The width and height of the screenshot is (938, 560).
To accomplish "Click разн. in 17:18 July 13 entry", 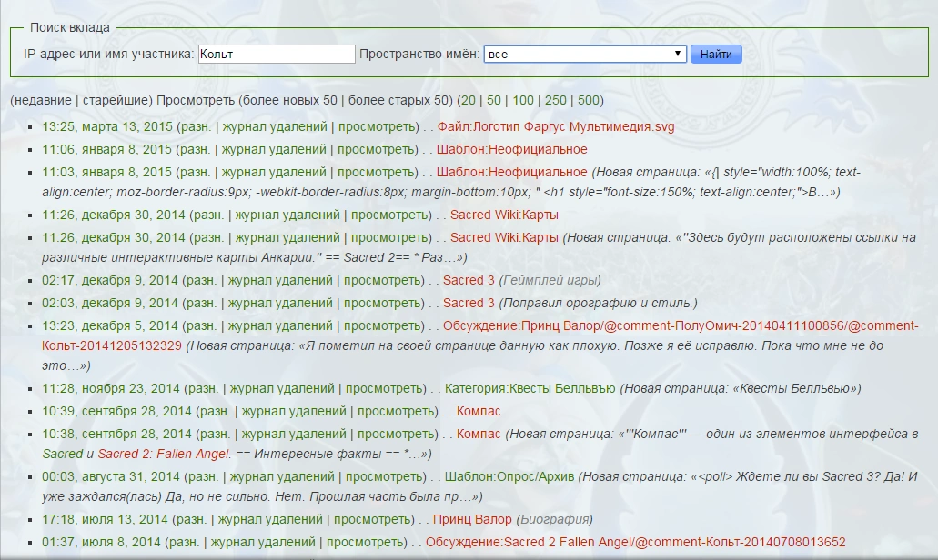I will pos(189,519).
